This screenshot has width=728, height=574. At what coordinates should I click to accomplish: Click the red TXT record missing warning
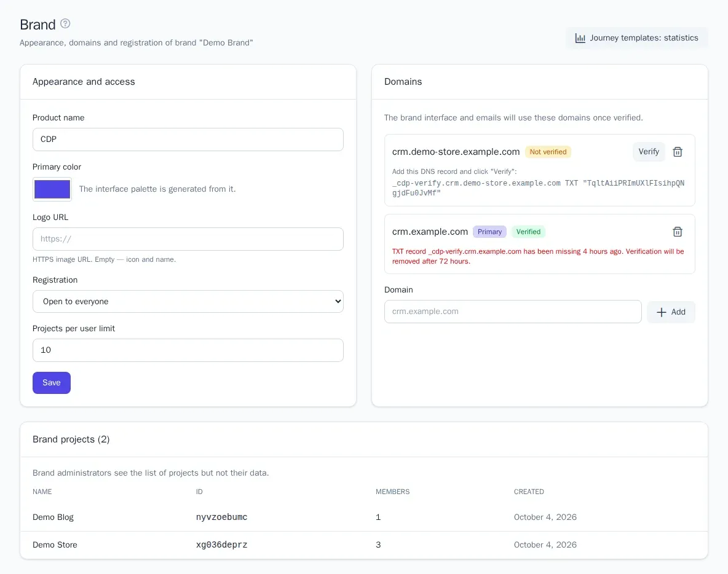[538, 256]
